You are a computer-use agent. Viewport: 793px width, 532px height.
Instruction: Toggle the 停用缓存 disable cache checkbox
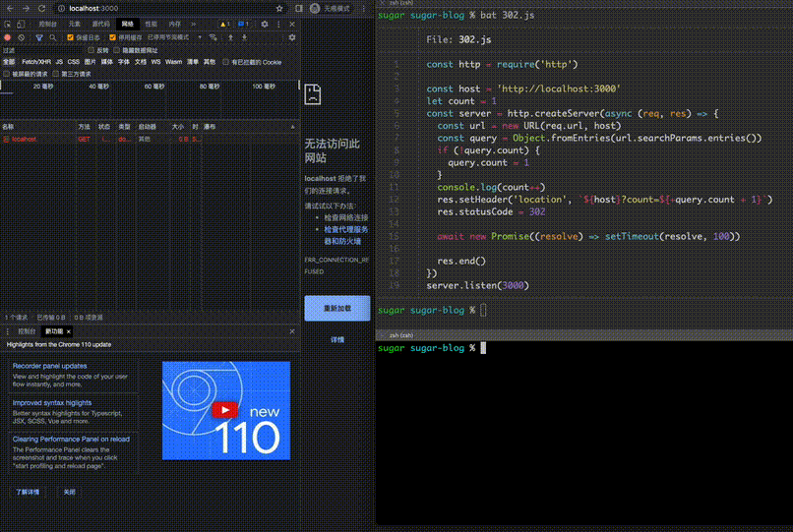(113, 37)
